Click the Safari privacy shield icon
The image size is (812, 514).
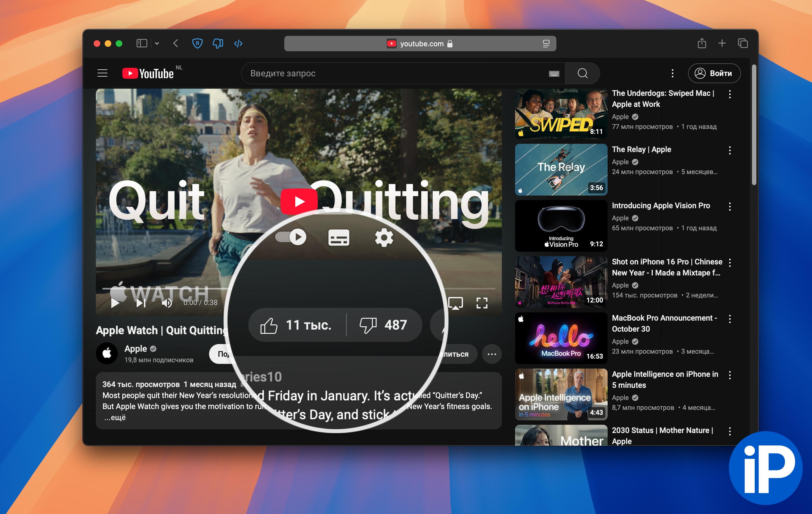pyautogui.click(x=197, y=44)
